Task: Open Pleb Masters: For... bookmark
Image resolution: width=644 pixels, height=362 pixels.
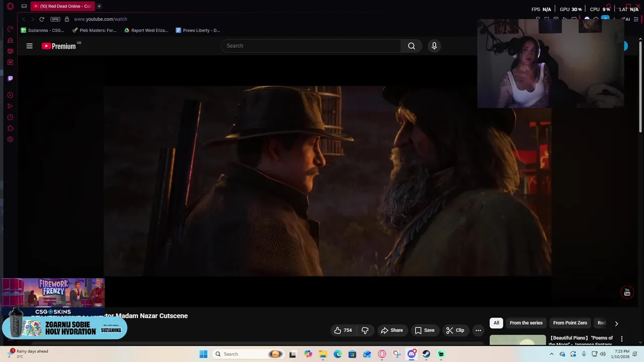Action: point(94,30)
